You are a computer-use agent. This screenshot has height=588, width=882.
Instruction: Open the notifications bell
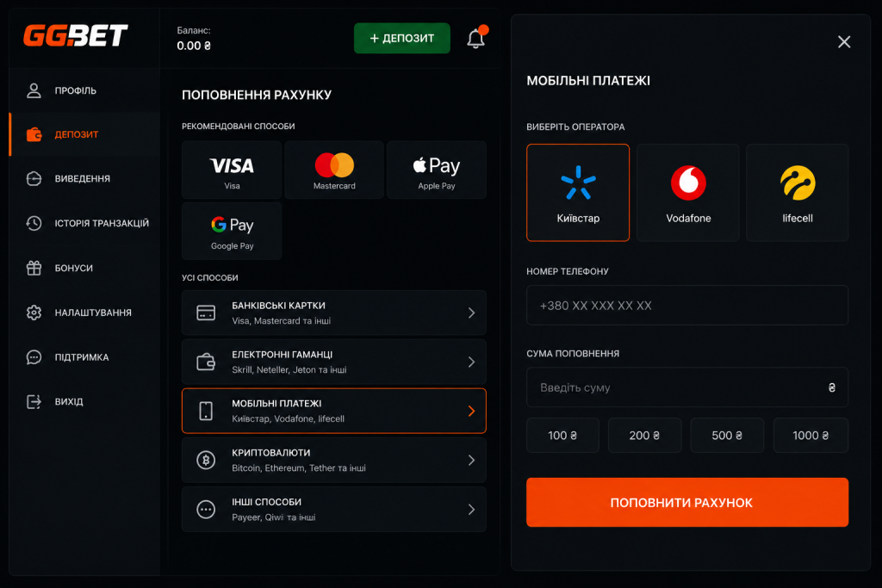(475, 38)
